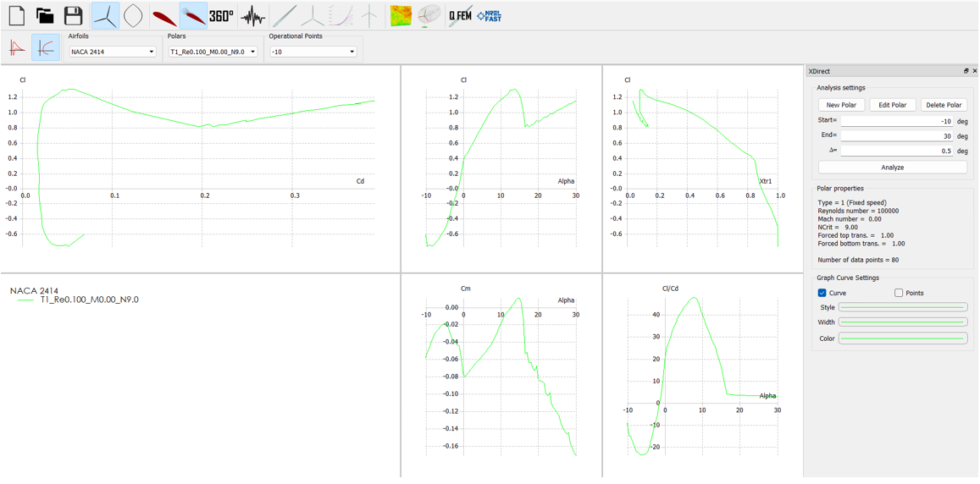Create a new project with the blank page icon
Screen dimensions: 980x484
click(x=17, y=15)
